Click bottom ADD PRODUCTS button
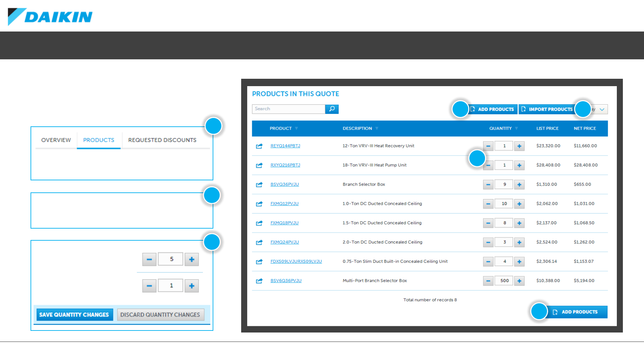Viewport: 644px width, 362px height. (x=579, y=312)
